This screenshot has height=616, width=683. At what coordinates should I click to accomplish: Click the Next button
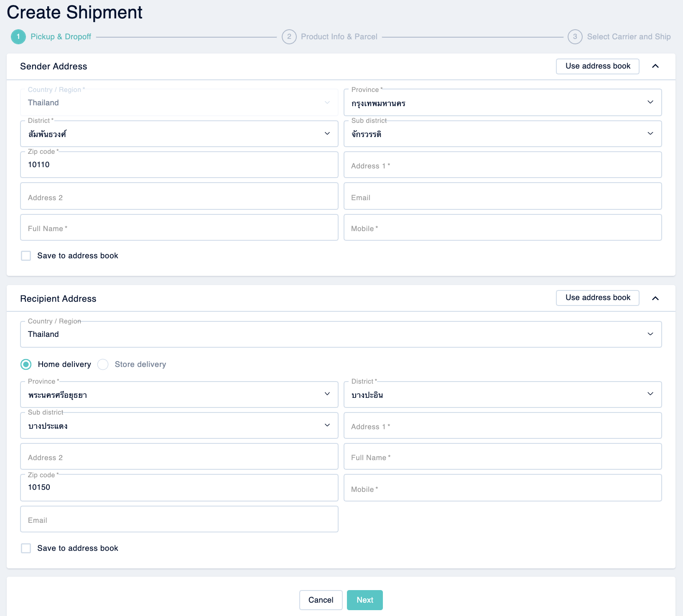365,600
